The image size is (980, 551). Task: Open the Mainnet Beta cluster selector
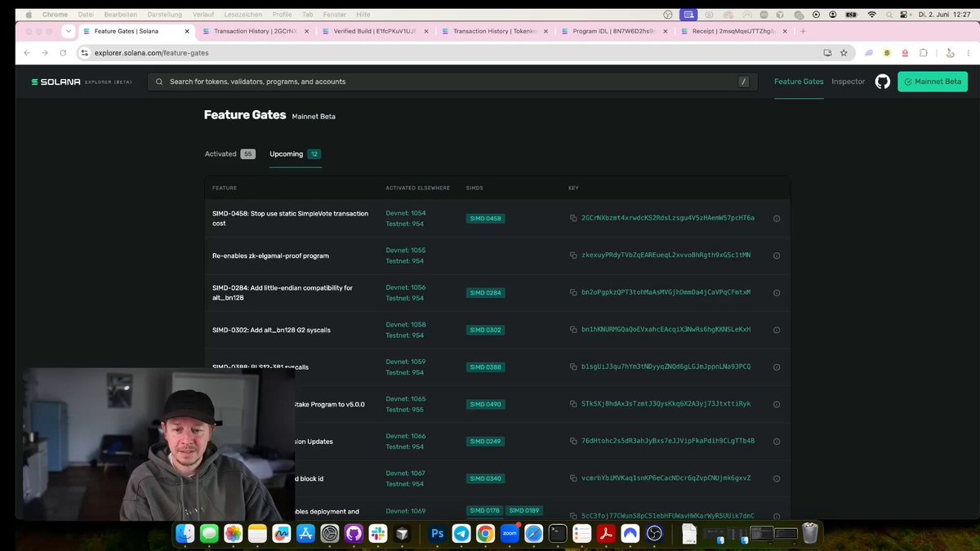coord(933,82)
